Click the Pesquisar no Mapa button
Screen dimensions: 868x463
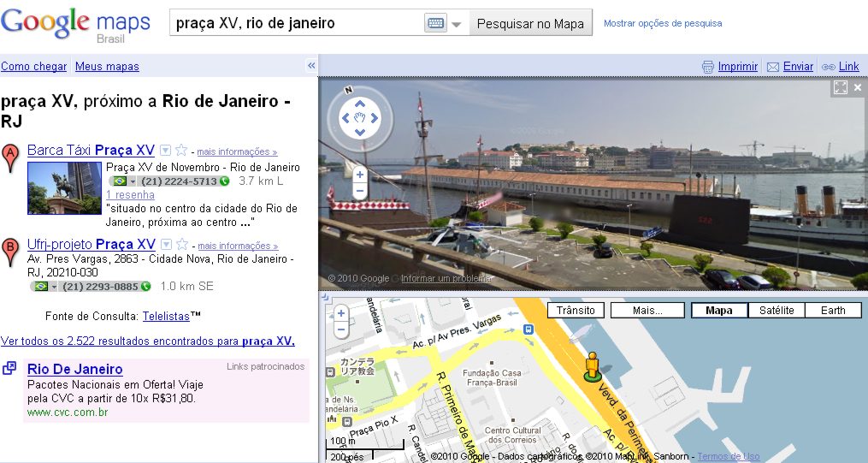tap(530, 23)
